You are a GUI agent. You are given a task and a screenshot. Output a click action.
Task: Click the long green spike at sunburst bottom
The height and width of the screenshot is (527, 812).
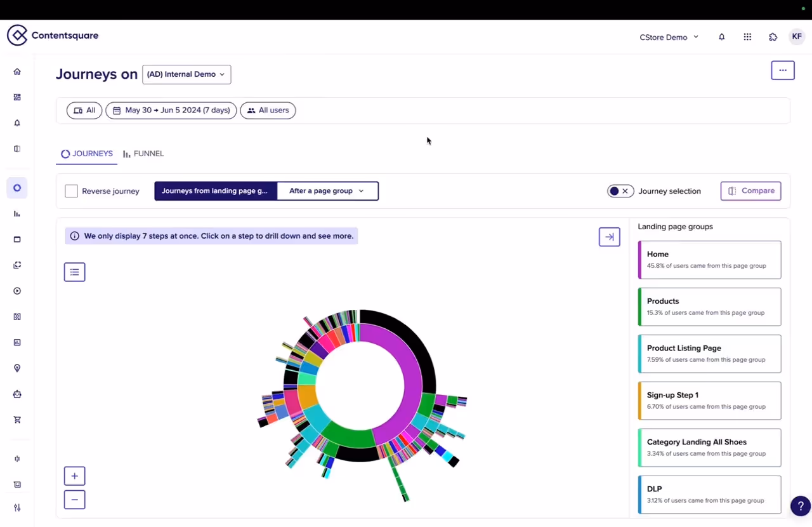tap(398, 479)
